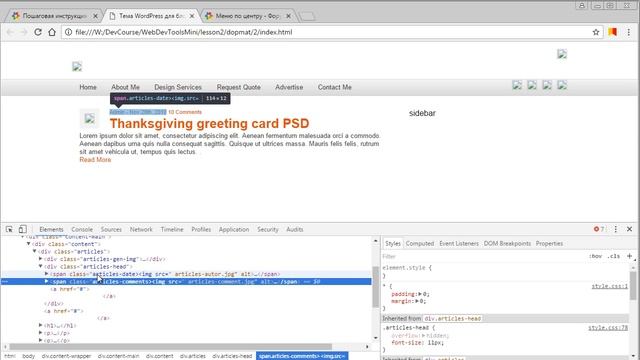Screen dimensions: 640x360
Task: Open the Read More link
Action: coord(95,160)
